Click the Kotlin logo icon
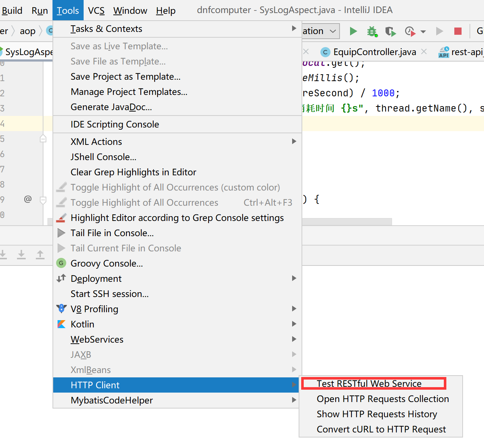The height and width of the screenshot is (448, 484). click(62, 324)
